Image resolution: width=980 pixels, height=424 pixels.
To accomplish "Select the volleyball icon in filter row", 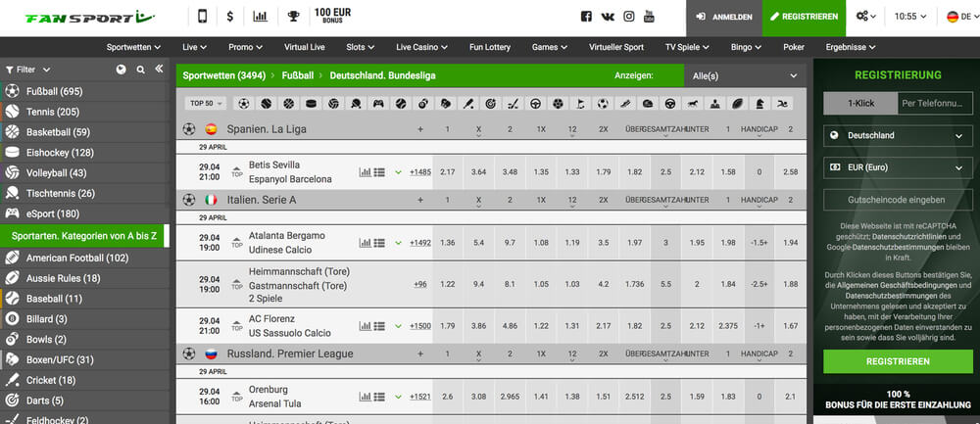I will [x=334, y=104].
